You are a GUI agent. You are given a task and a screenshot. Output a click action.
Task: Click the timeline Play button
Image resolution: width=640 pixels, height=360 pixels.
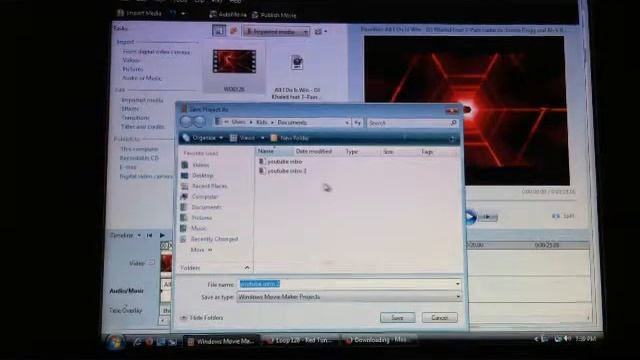click(162, 235)
